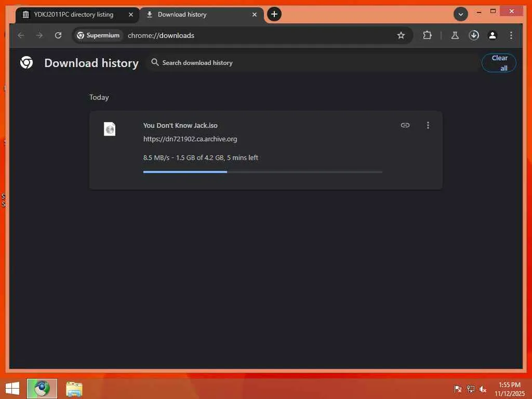Maximize the browser window

coord(493,11)
